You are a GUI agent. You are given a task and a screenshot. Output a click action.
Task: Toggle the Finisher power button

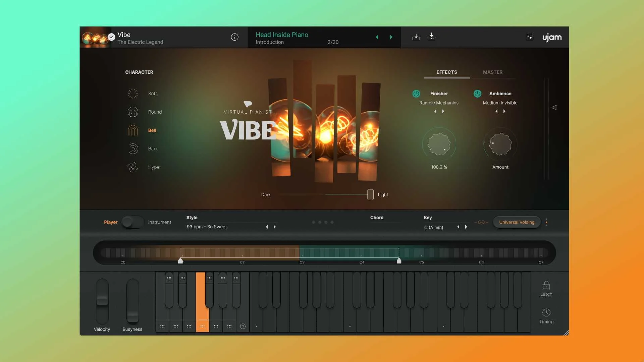(416, 94)
